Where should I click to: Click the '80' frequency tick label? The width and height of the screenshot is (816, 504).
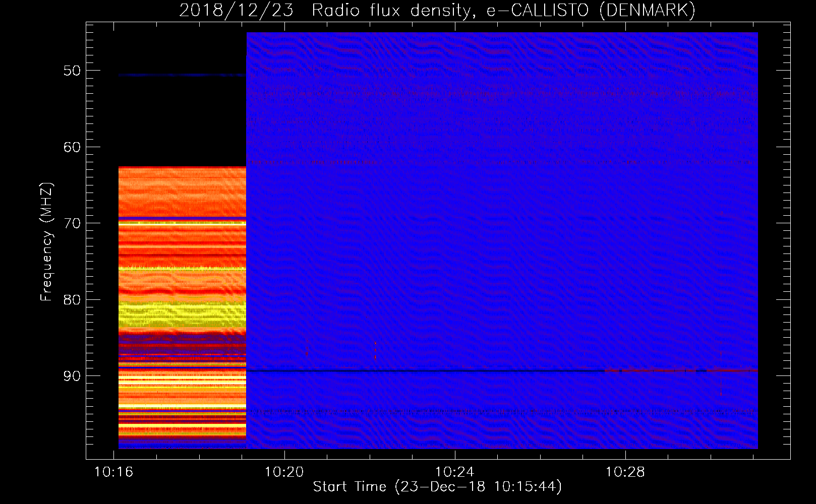tap(72, 300)
